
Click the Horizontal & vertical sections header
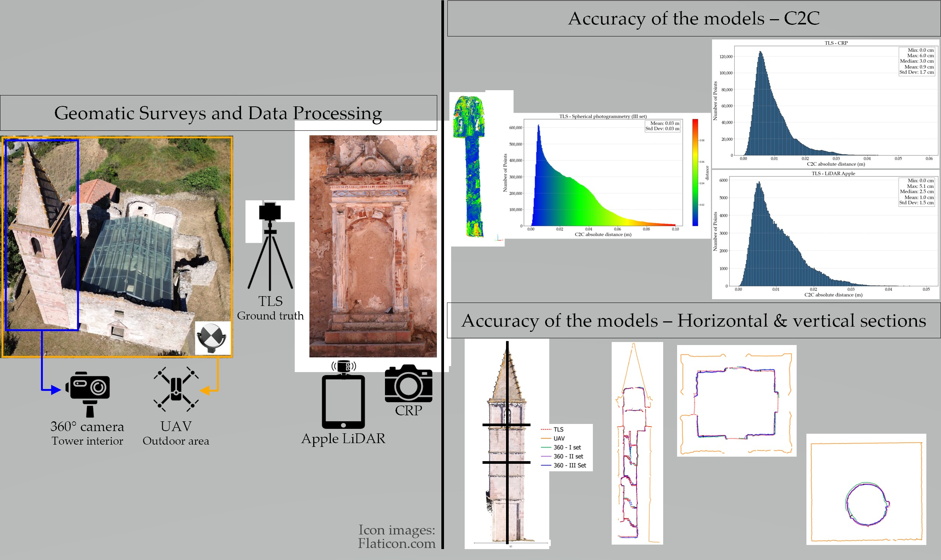coord(693,320)
